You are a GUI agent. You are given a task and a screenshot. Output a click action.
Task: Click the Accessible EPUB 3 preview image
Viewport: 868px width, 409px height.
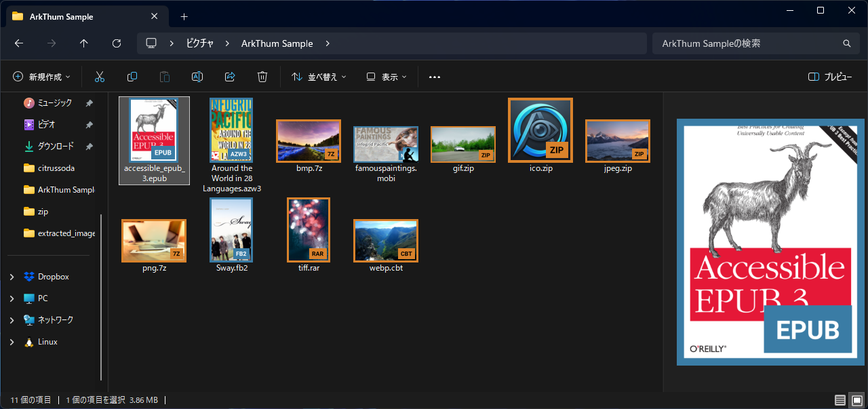click(x=770, y=242)
